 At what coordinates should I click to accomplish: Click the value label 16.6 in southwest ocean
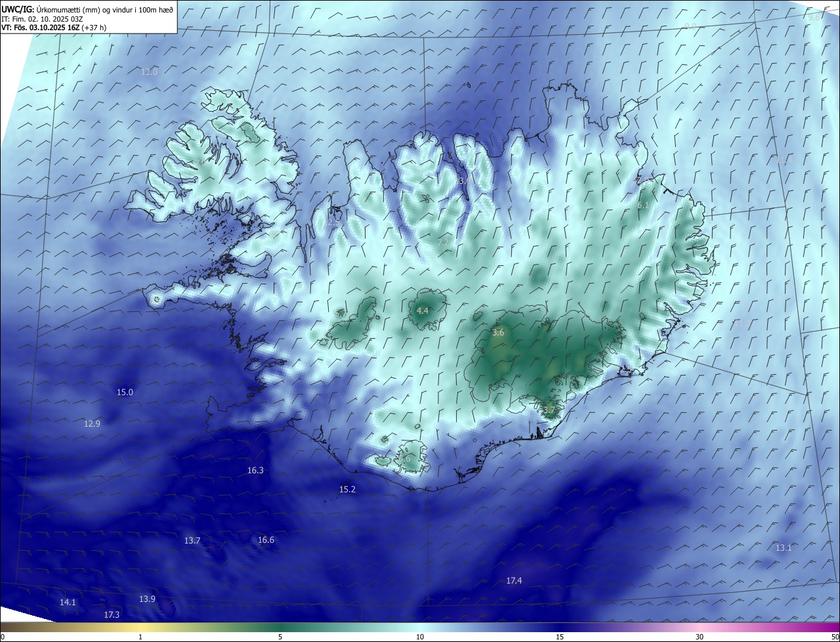266,540
